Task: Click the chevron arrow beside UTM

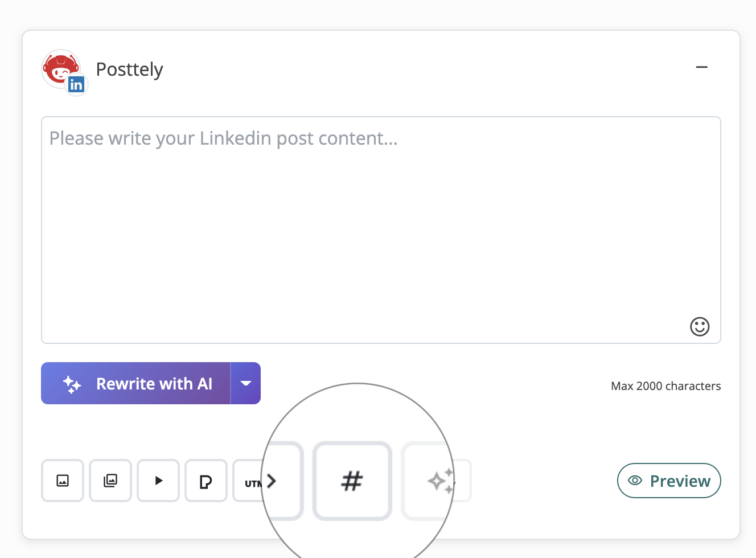Action: coord(272,482)
